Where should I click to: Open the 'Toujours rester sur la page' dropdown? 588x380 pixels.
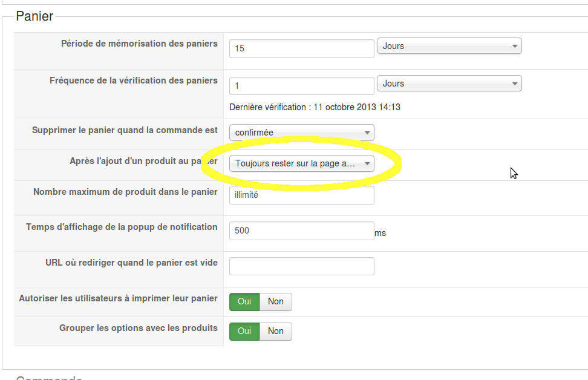(301, 163)
